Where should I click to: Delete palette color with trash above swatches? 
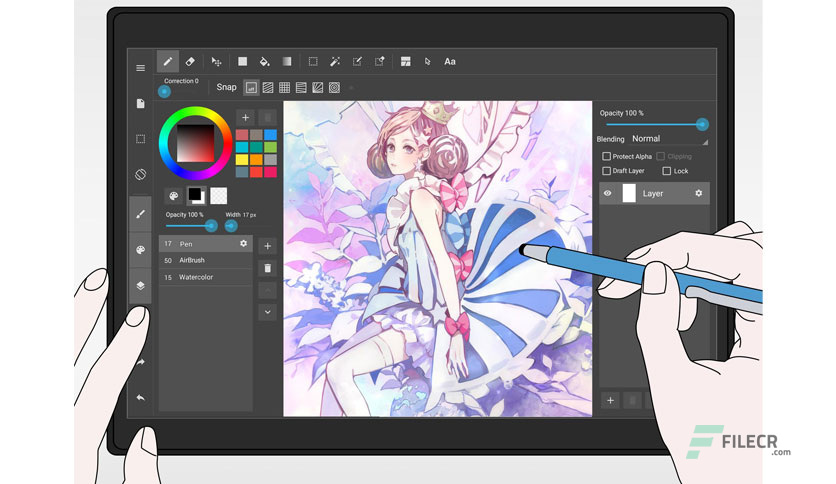tap(268, 117)
